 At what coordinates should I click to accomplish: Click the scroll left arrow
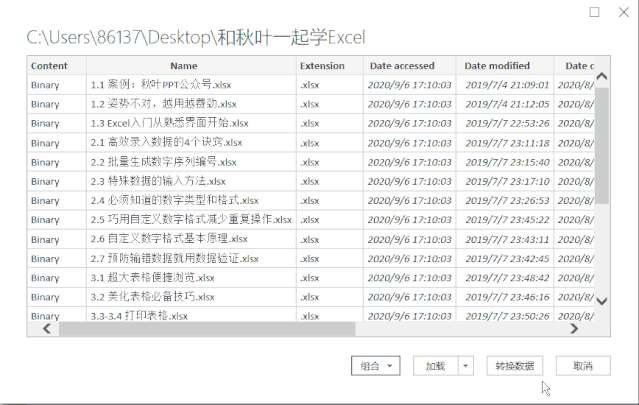(x=47, y=328)
